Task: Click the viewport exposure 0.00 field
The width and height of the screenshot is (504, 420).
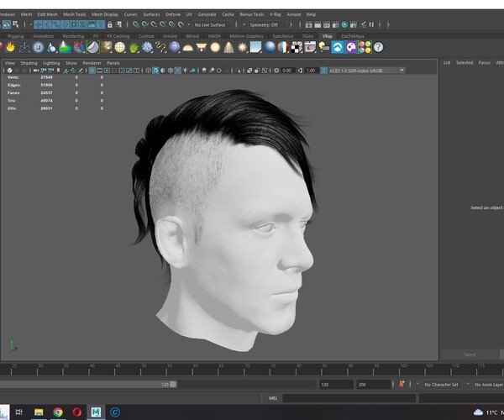Action: [x=286, y=71]
